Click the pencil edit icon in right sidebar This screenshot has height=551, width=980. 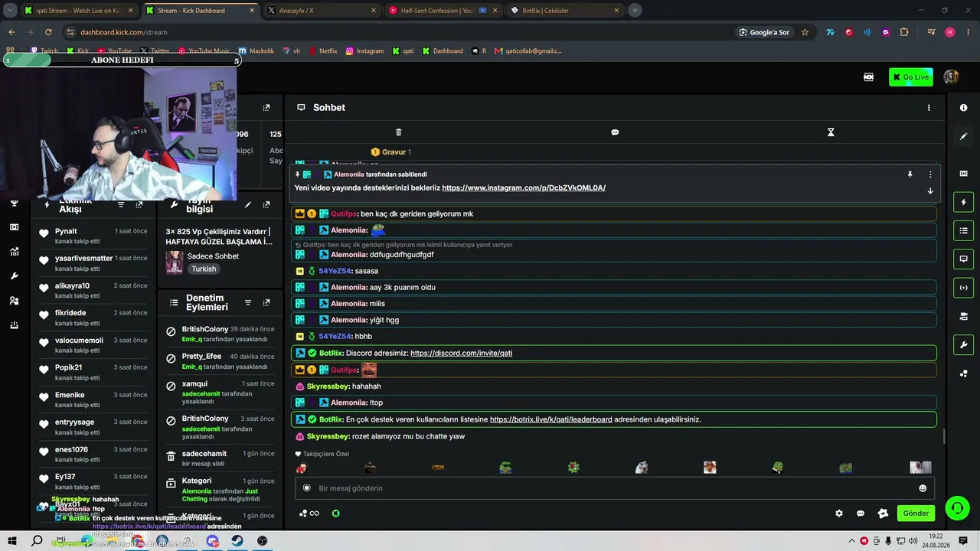[x=963, y=136]
